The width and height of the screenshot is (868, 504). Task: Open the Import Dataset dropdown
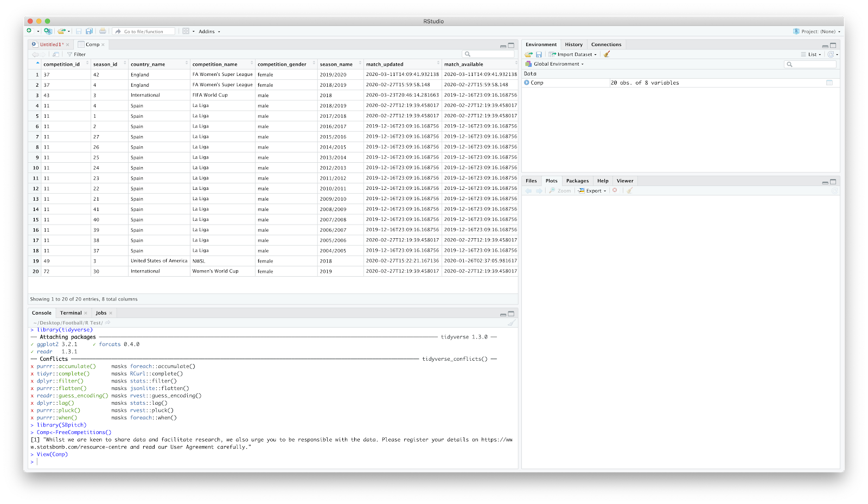click(x=572, y=54)
